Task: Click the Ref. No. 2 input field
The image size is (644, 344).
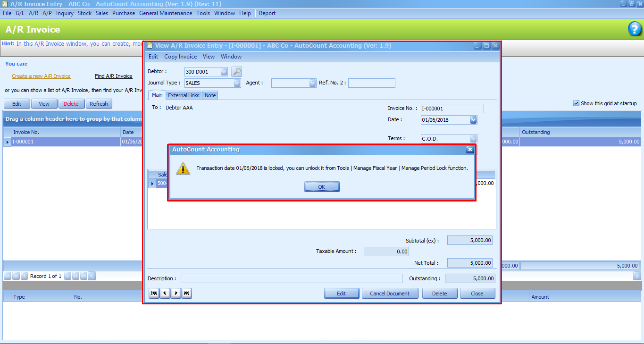Action: (372, 83)
